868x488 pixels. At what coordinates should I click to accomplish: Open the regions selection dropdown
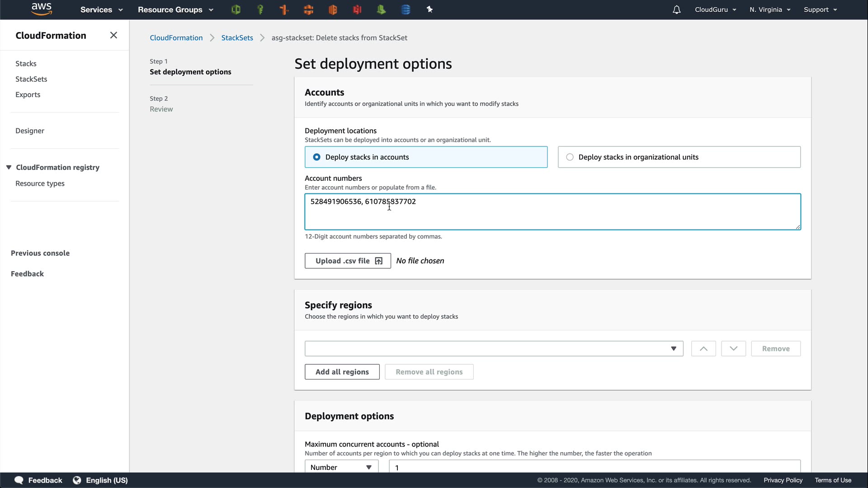tap(494, 348)
